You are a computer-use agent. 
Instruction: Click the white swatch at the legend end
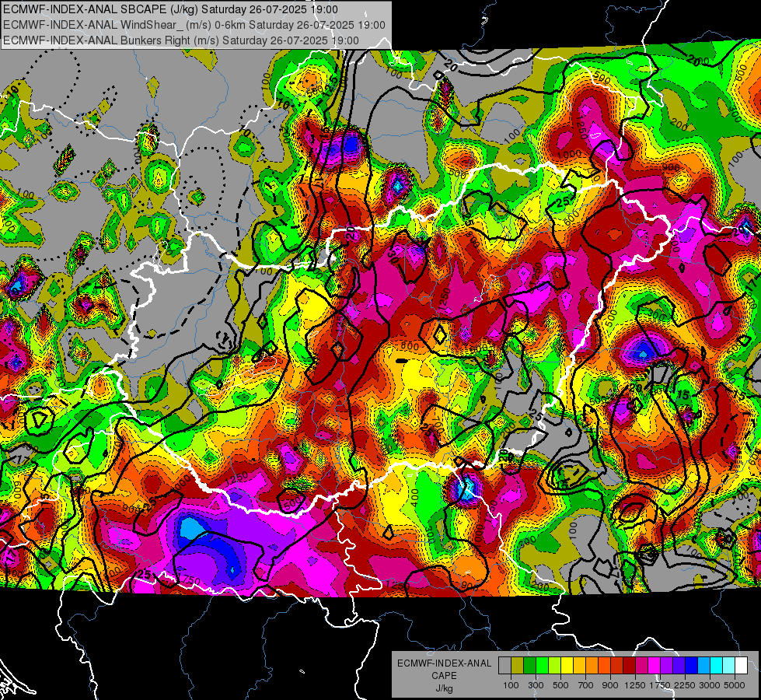(741, 666)
